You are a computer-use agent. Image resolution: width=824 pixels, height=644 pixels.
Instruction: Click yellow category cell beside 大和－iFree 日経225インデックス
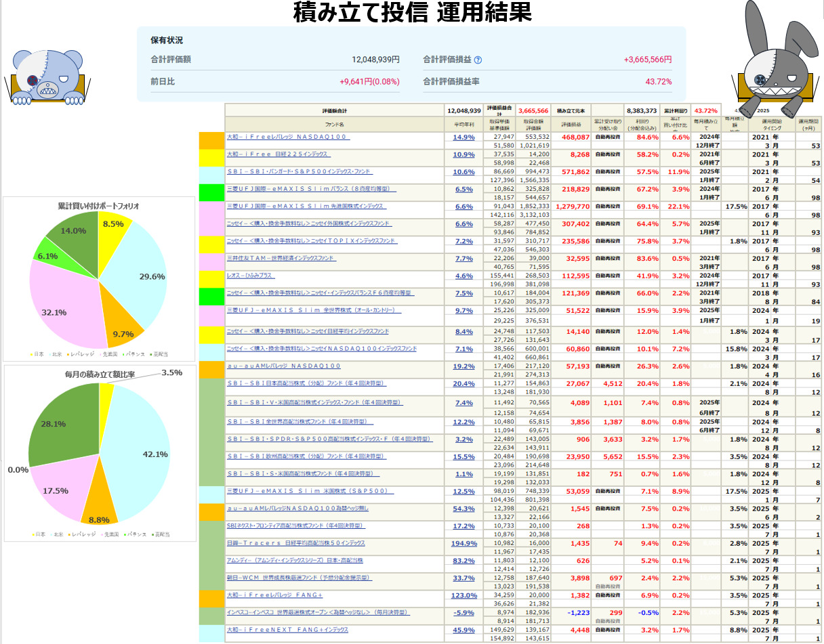pyautogui.click(x=211, y=158)
